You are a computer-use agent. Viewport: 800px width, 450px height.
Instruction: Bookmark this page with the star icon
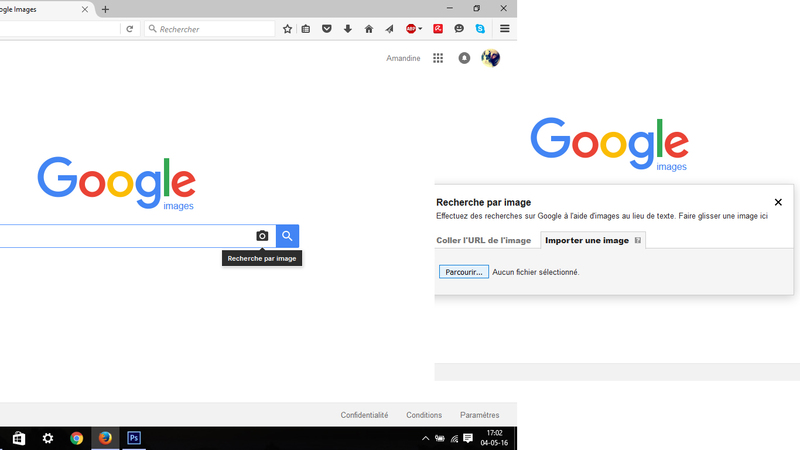pyautogui.click(x=287, y=29)
